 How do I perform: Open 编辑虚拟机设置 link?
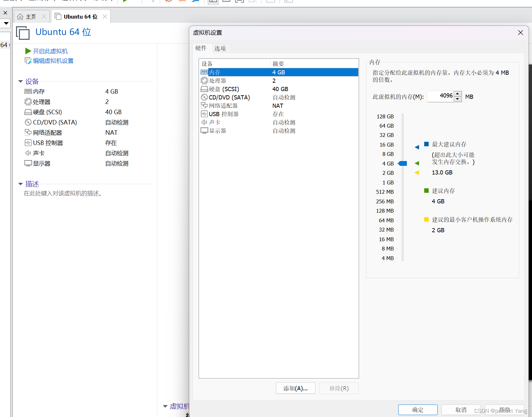click(53, 61)
